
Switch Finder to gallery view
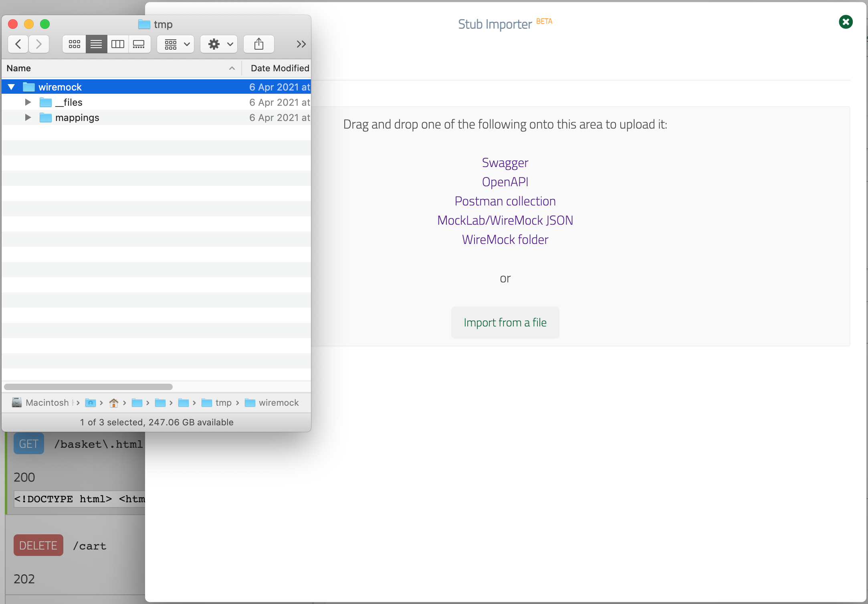coord(139,44)
